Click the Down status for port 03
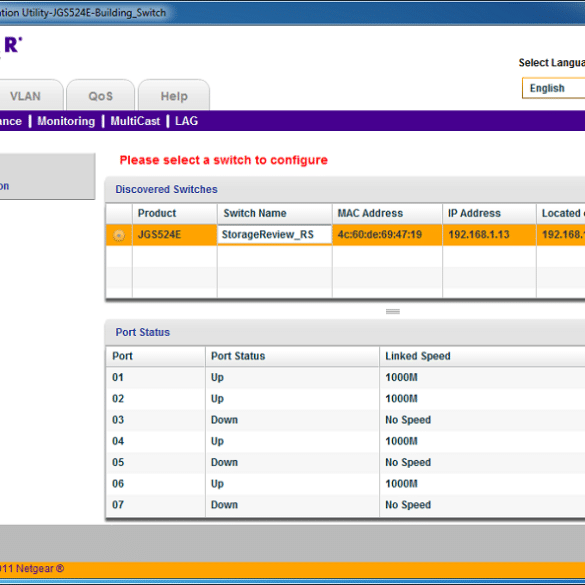The height and width of the screenshot is (585, 585). pyautogui.click(x=224, y=420)
